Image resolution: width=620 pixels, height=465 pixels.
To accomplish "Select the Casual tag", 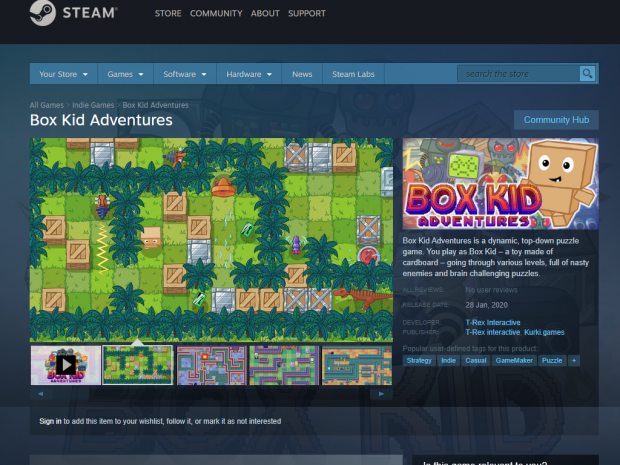I will 476,361.
